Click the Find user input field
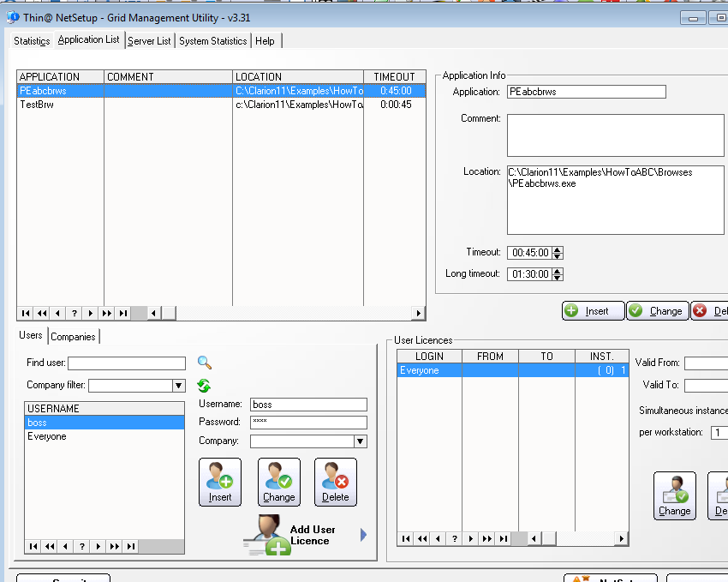The width and height of the screenshot is (728, 582). [x=127, y=363]
